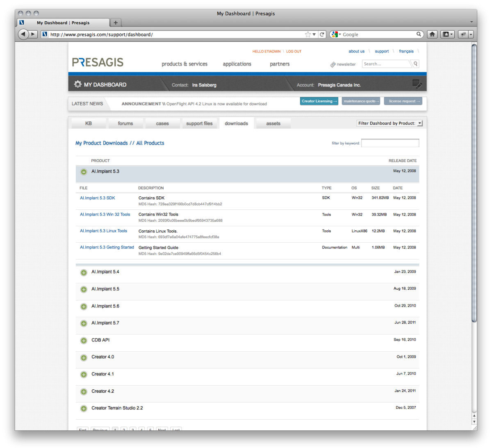Download AI.Implant 5.3 Win 32 Tools

pos(105,214)
